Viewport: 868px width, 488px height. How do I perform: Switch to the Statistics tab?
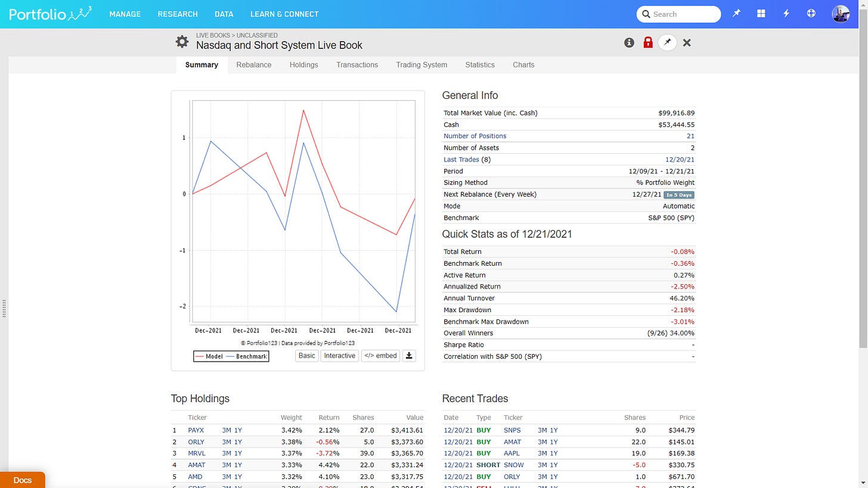[480, 65]
